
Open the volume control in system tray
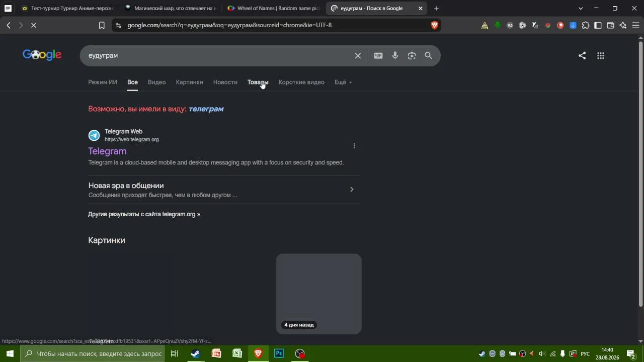click(542, 353)
